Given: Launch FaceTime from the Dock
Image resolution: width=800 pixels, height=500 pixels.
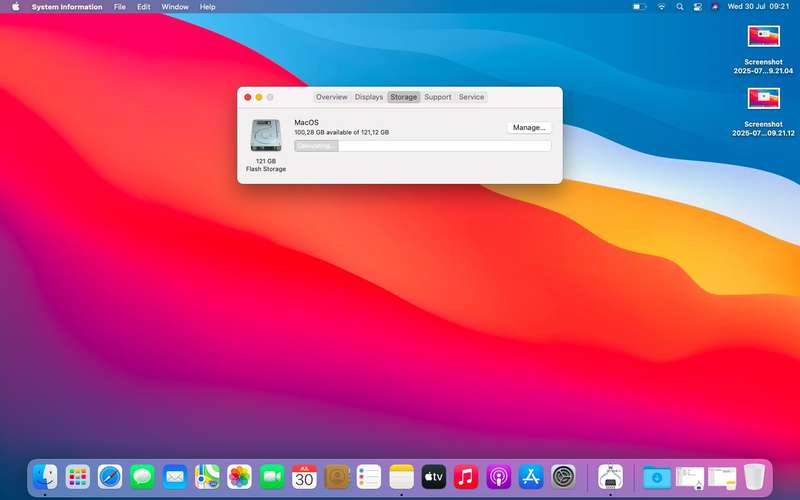Looking at the screenshot, I should [272, 477].
